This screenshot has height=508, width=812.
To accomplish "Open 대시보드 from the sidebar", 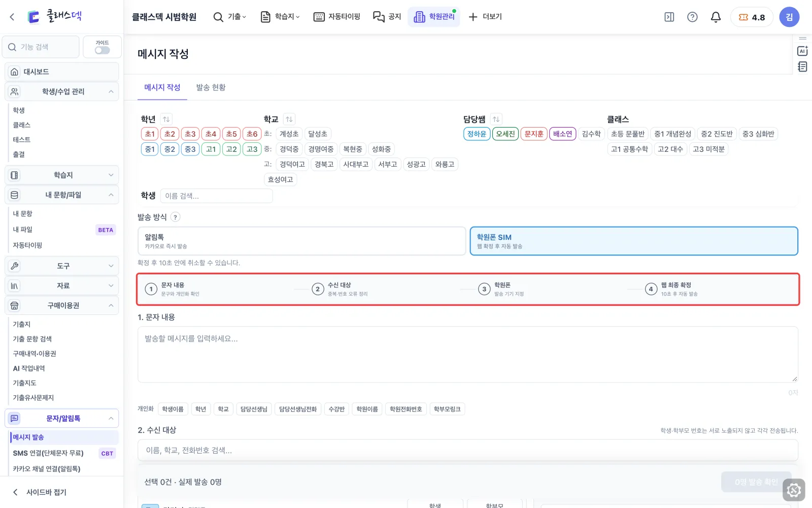I will point(62,72).
